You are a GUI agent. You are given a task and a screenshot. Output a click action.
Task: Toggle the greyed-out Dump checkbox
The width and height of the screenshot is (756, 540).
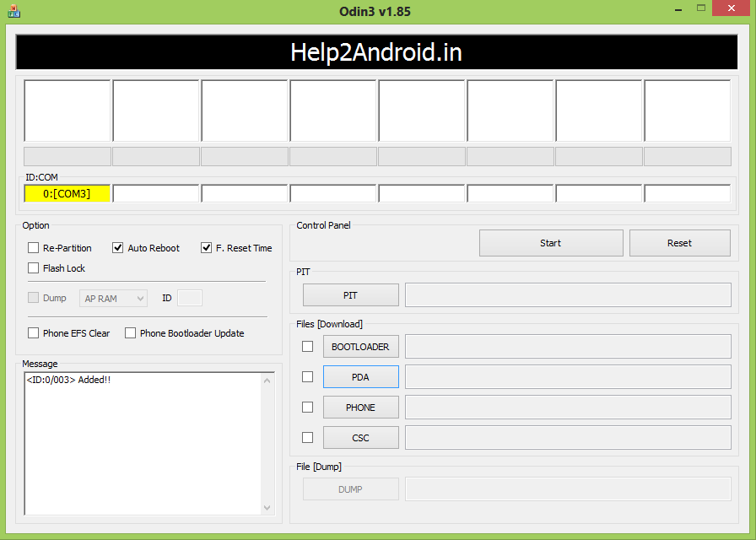pyautogui.click(x=33, y=298)
